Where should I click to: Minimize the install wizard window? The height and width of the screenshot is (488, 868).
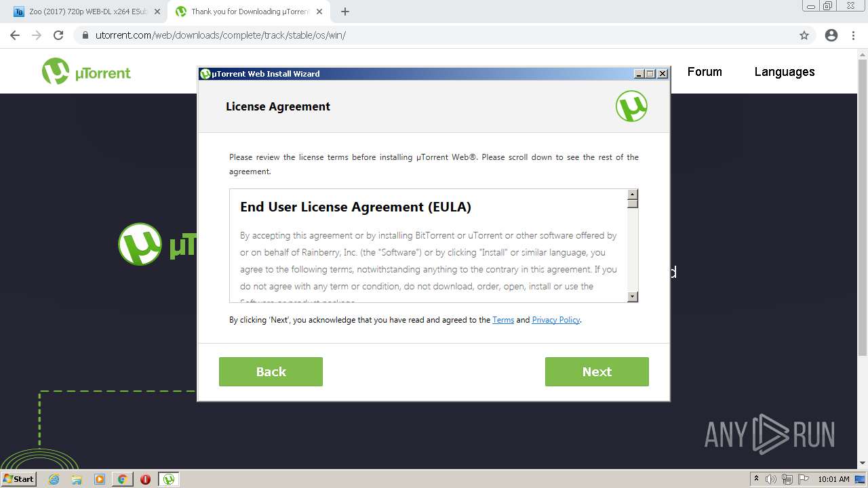pos(639,74)
